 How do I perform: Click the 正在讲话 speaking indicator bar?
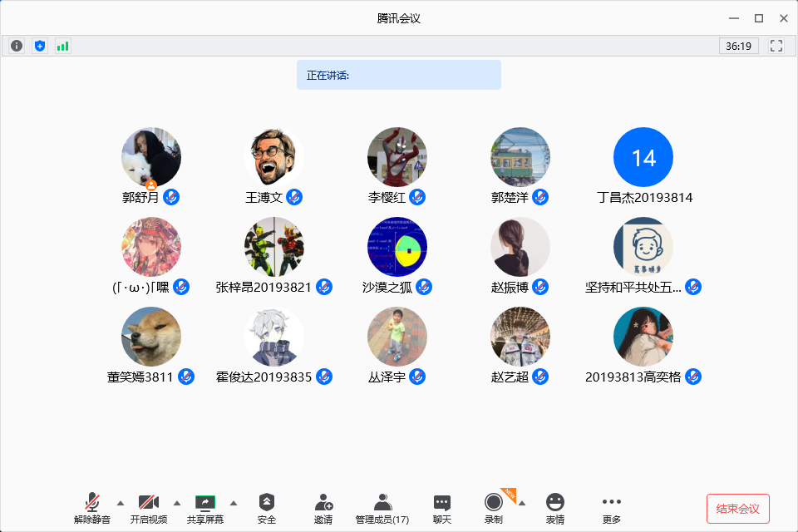pos(399,75)
